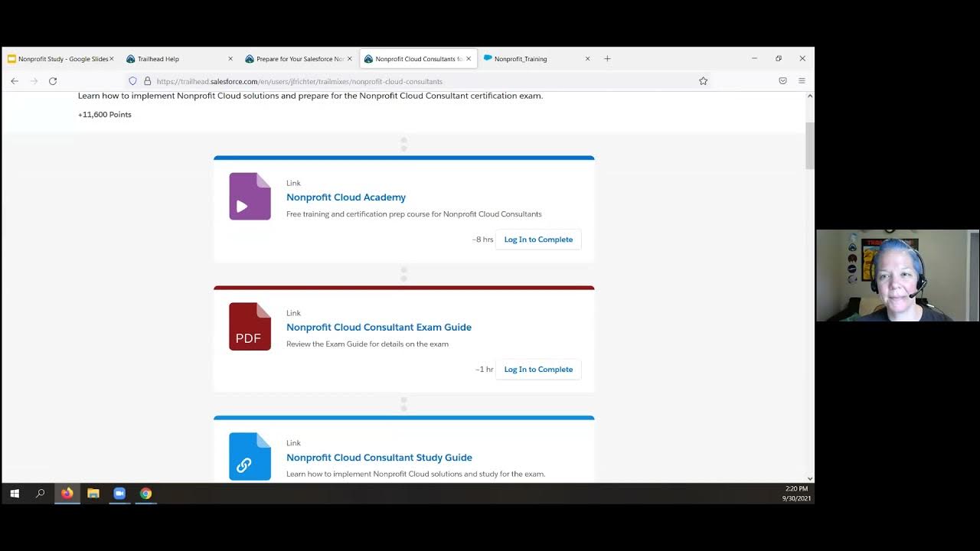
Task: Open Zoom from the taskbar
Action: click(x=119, y=494)
